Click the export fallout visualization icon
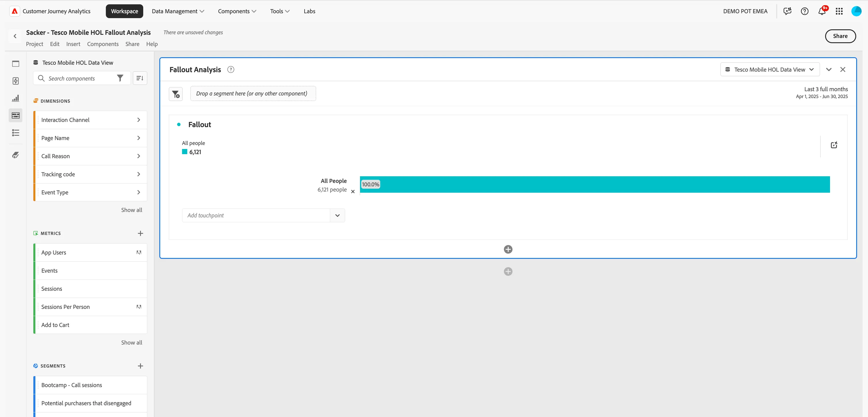Image resolution: width=868 pixels, height=417 pixels. (x=834, y=145)
